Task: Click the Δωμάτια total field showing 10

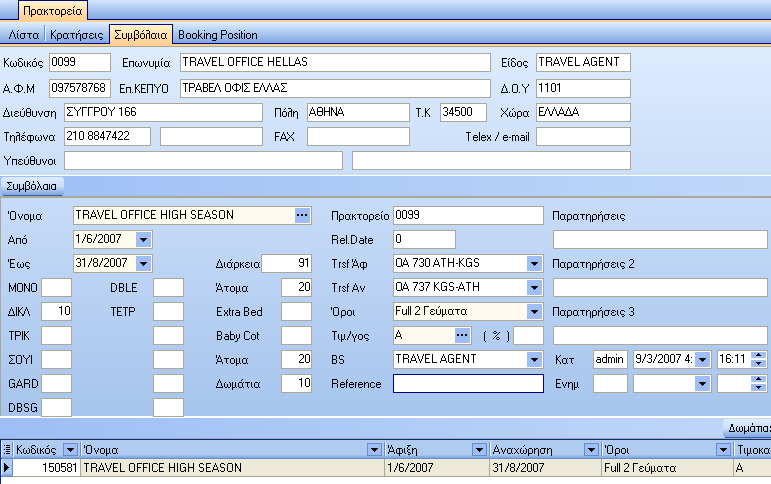Action: click(297, 384)
